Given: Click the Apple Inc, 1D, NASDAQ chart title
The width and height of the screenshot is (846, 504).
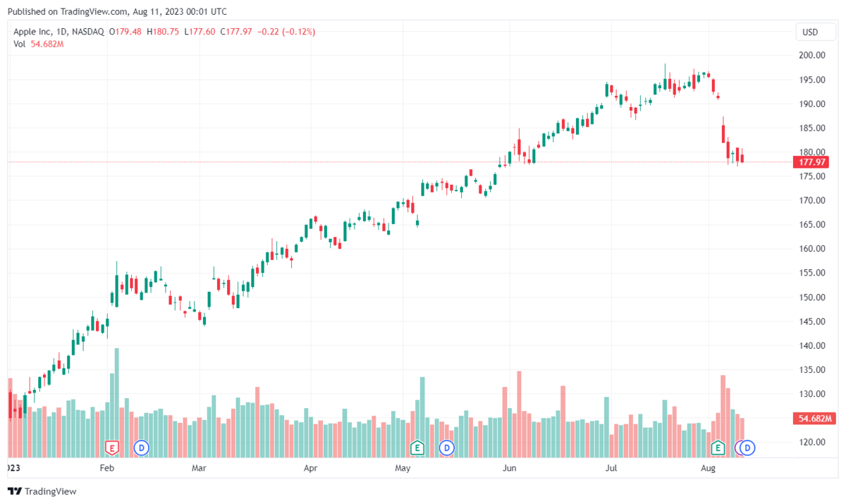Looking at the screenshot, I should (59, 32).
